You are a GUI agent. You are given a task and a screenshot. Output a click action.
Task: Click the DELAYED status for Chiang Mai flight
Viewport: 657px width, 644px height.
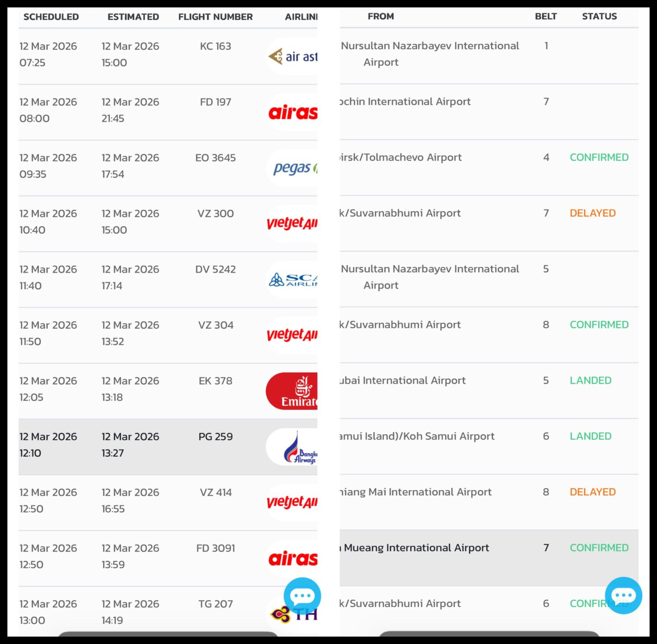click(x=592, y=492)
